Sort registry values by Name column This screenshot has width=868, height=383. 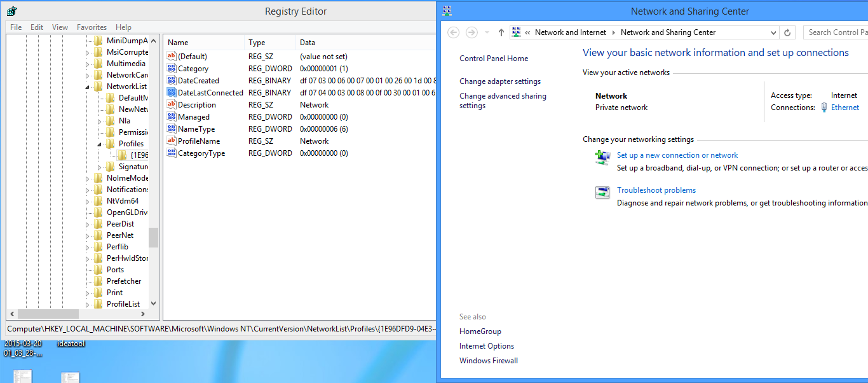tap(204, 43)
